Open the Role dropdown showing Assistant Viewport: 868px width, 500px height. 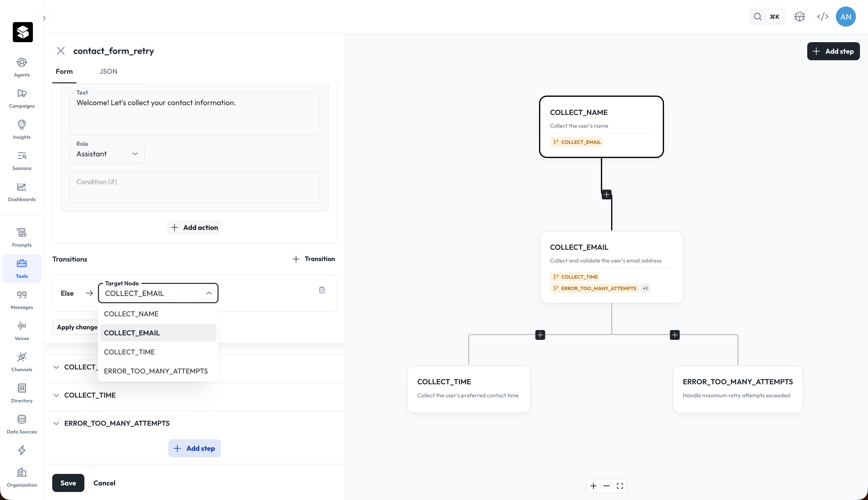tap(107, 154)
